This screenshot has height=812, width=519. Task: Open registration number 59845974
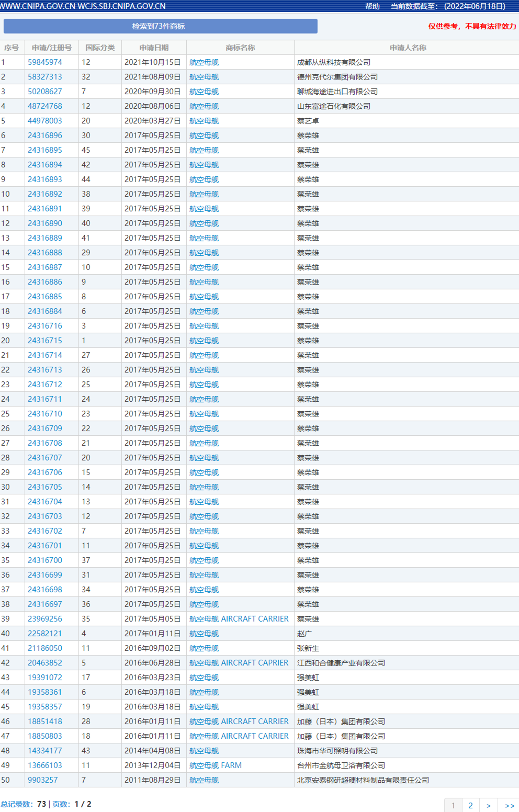point(45,62)
